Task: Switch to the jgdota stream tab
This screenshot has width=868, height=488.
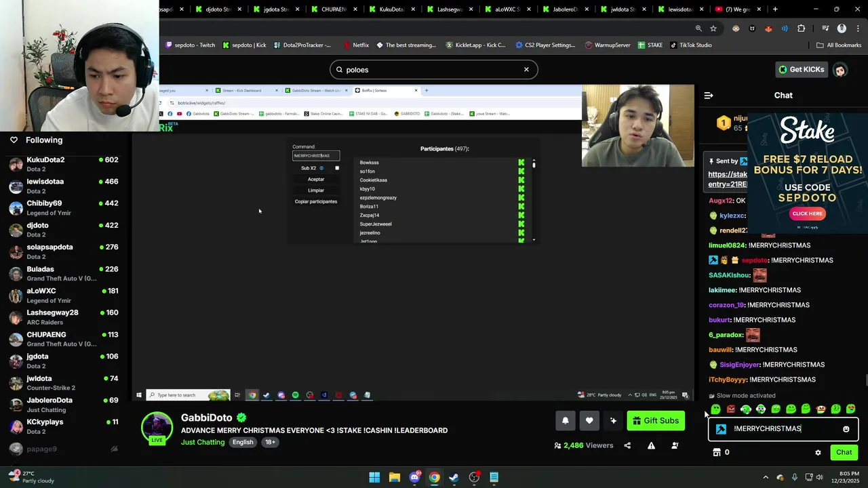Action: click(x=276, y=9)
